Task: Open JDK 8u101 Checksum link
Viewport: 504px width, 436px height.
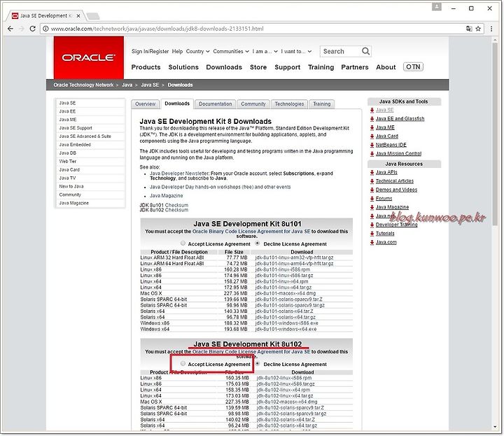Action: click(176, 205)
